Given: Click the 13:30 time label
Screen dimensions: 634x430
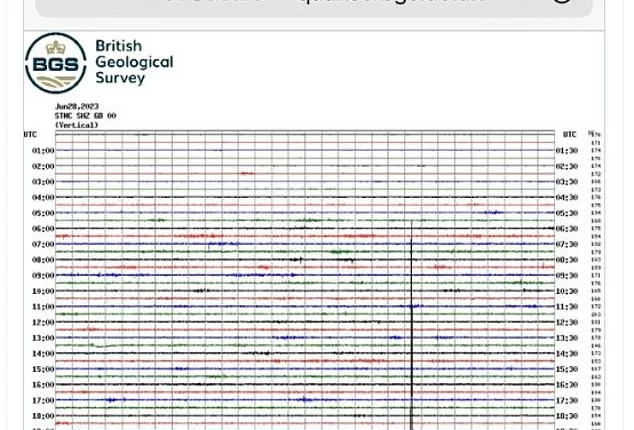Looking at the screenshot, I should point(567,338).
